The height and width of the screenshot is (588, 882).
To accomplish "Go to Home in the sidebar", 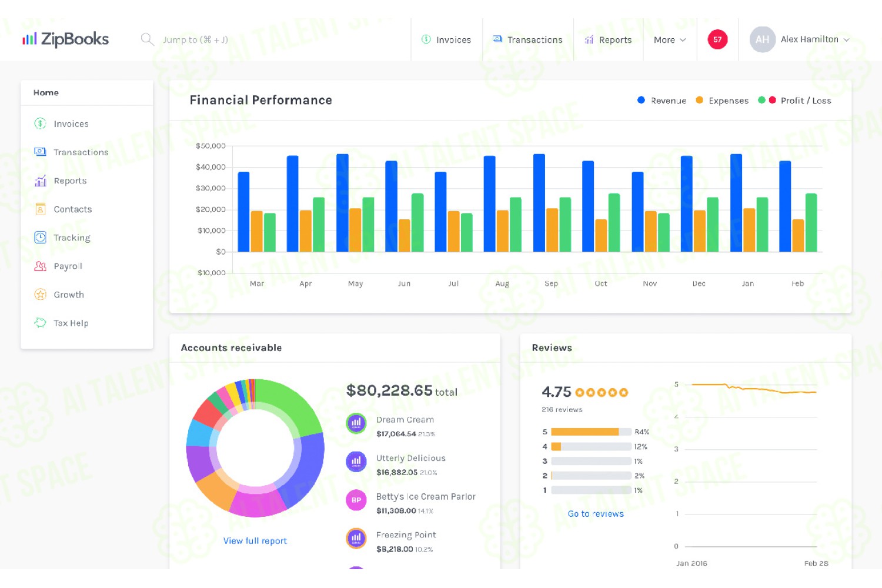I will pos(46,93).
